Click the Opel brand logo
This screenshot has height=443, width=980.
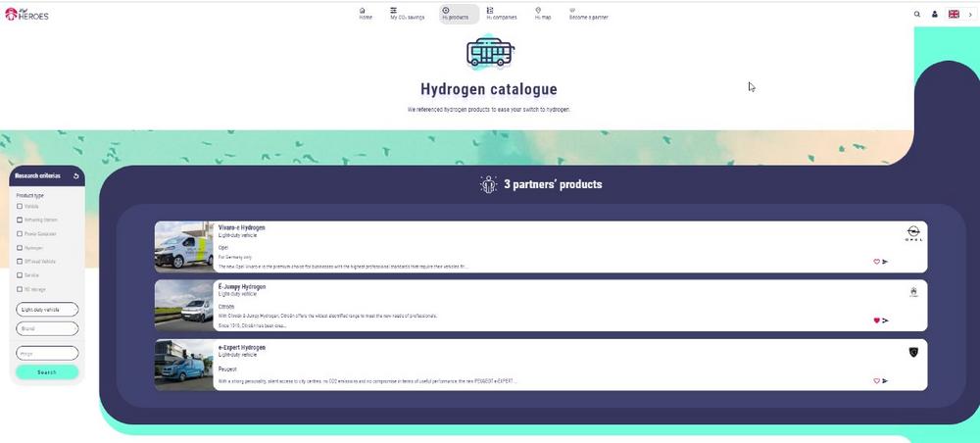pyautogui.click(x=912, y=234)
